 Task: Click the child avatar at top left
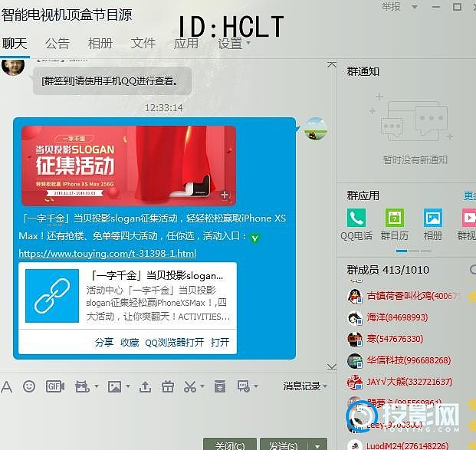(x=13, y=67)
